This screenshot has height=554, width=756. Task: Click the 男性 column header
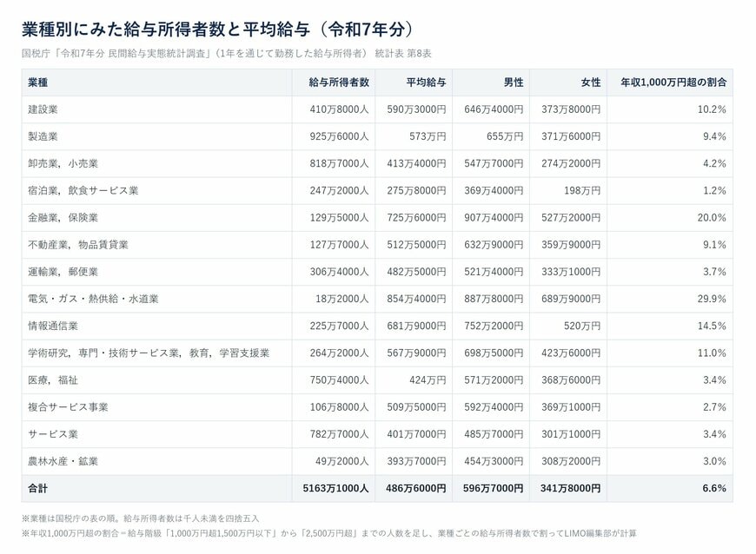(514, 82)
